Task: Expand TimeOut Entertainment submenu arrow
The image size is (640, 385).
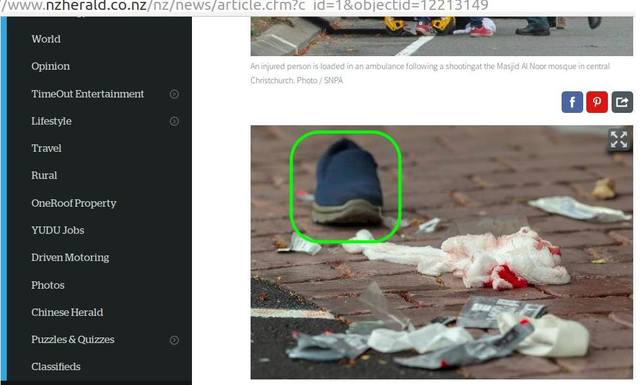Action: tap(174, 94)
